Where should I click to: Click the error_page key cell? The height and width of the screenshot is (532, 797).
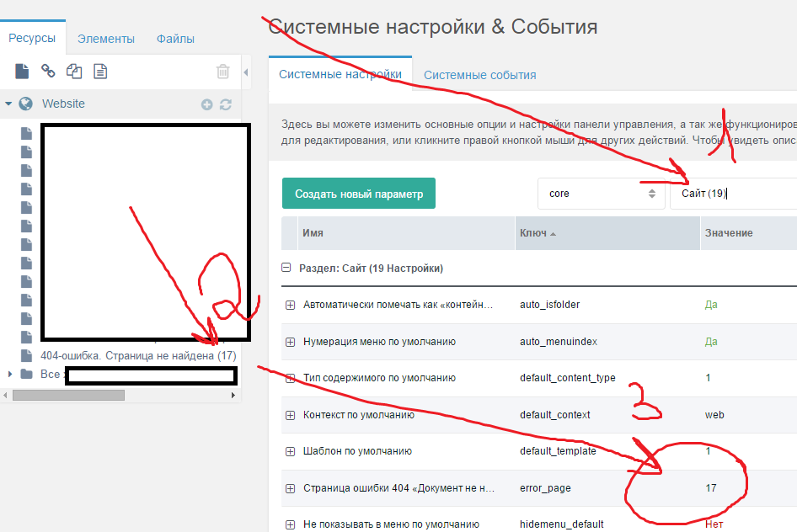pos(545,488)
